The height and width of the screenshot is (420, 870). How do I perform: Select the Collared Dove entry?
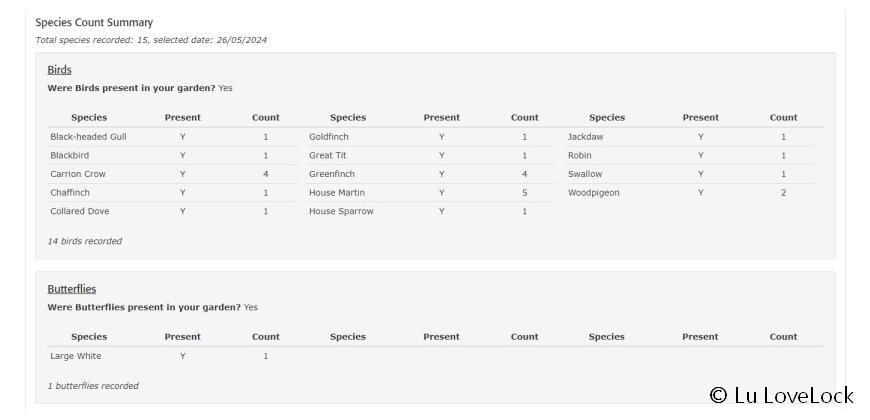[x=80, y=212]
